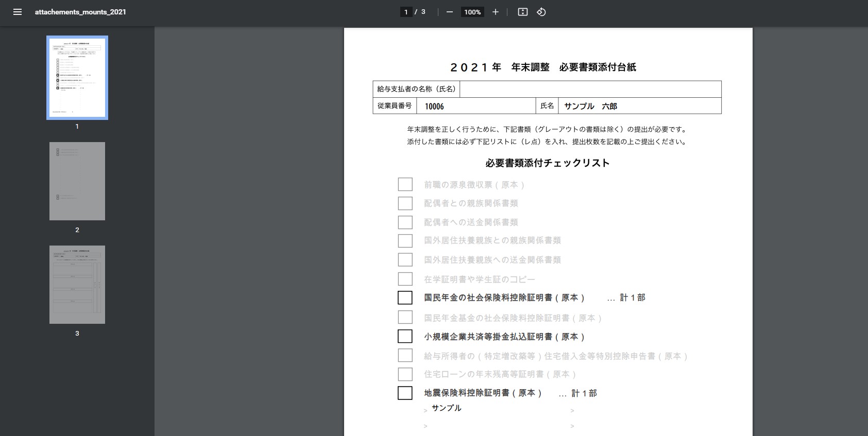868x436 pixels.
Task: Click the fit to page icon
Action: point(522,12)
